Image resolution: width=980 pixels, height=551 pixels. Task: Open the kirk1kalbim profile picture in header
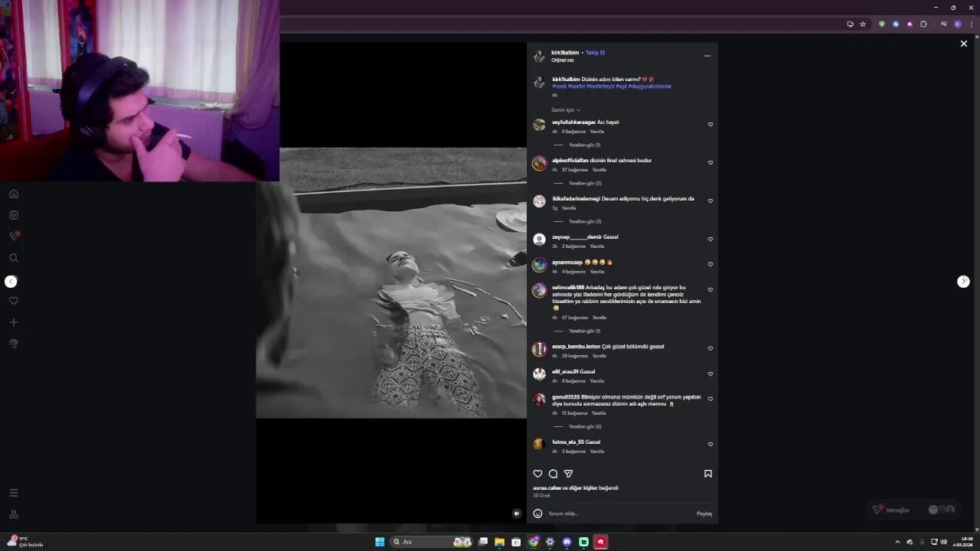point(539,56)
